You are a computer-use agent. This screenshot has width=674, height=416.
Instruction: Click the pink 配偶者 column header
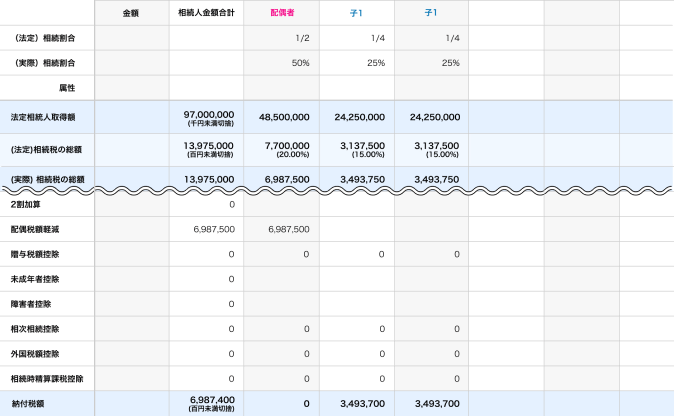click(x=282, y=13)
